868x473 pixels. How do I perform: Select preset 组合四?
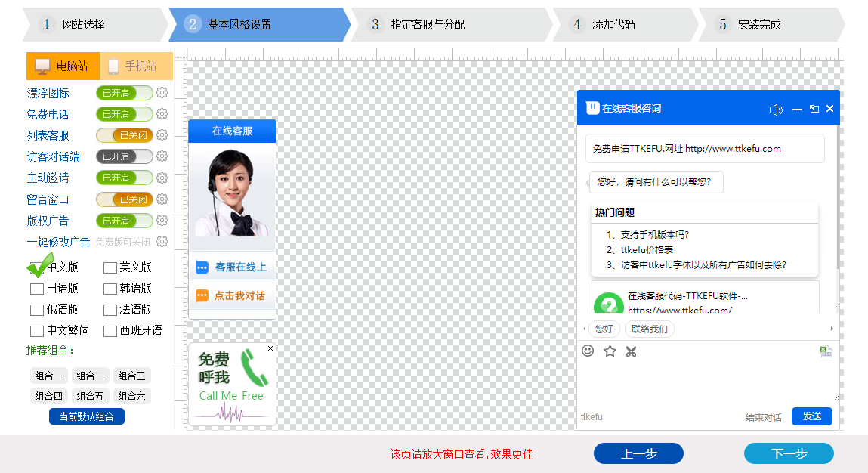coord(48,396)
